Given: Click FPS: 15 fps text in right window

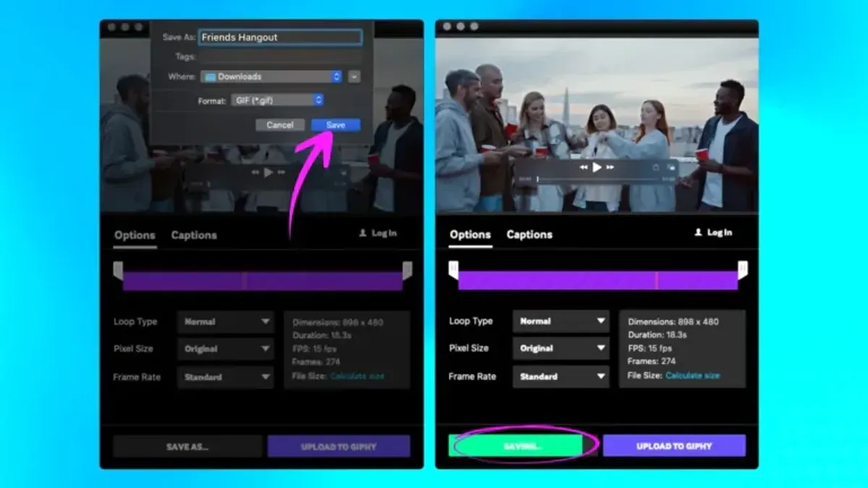Looking at the screenshot, I should (x=649, y=348).
